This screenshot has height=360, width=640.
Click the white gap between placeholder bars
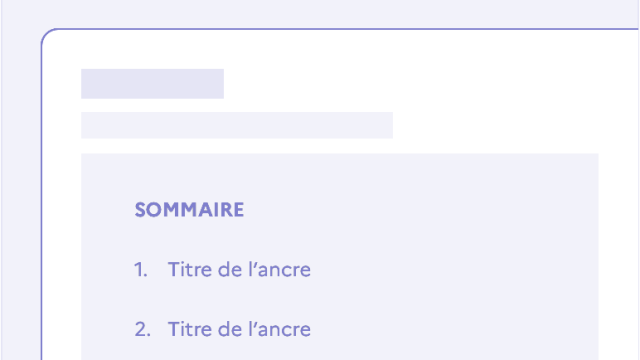[237, 105]
